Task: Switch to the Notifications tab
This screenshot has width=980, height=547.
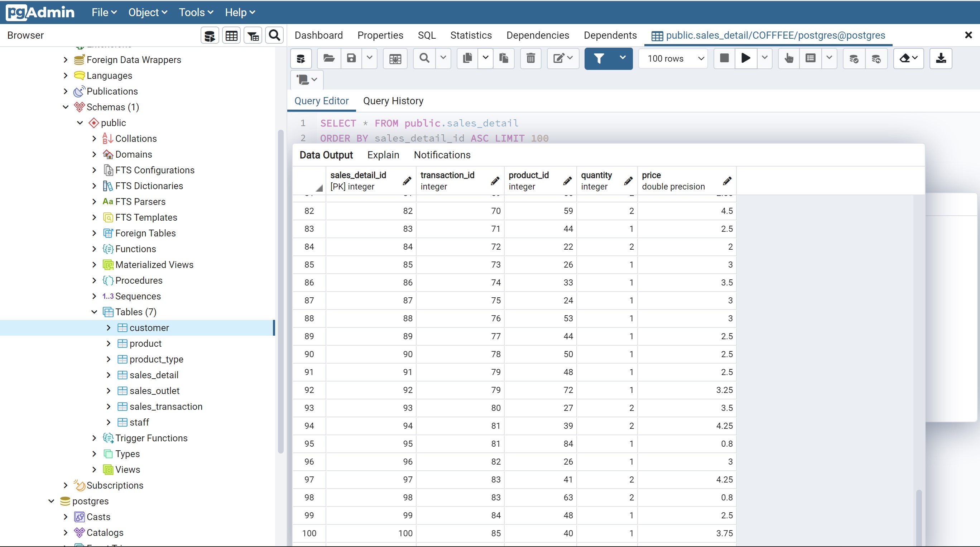Action: tap(442, 155)
